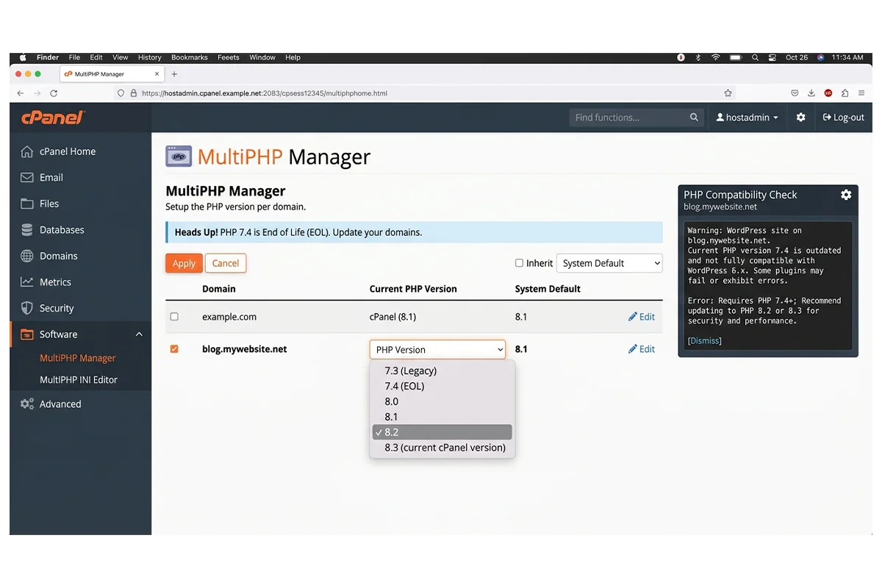
Task: Bookmark this page with the star icon
Action: coord(728,93)
